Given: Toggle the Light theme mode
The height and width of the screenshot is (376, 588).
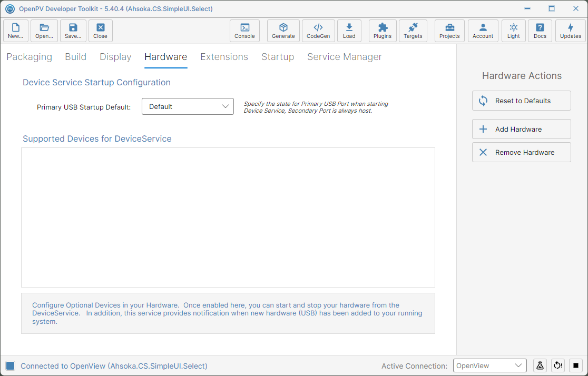Looking at the screenshot, I should pyautogui.click(x=513, y=31).
